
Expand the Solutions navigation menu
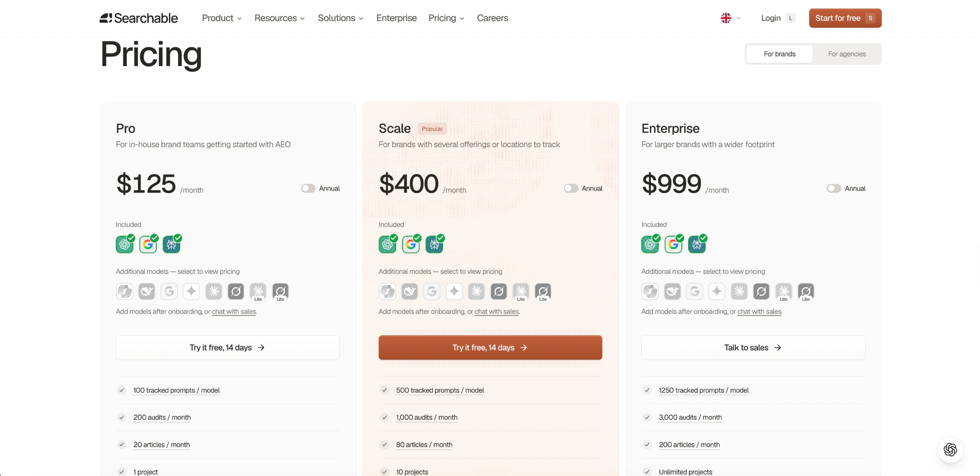341,18
